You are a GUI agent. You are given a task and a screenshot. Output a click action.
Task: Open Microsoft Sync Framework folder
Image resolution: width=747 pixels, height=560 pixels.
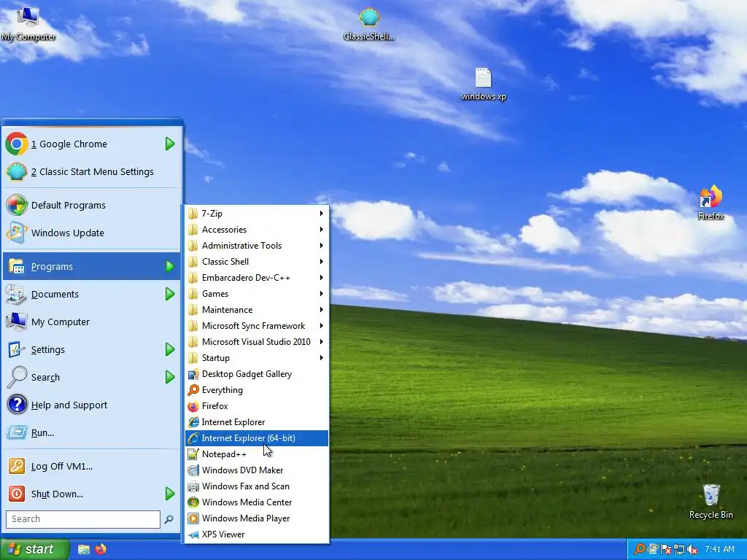click(x=257, y=326)
